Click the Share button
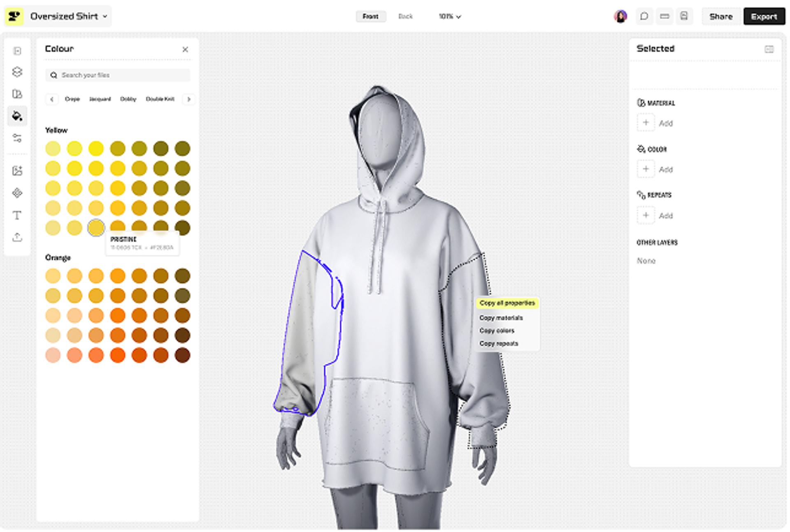790x532 pixels. tap(721, 16)
